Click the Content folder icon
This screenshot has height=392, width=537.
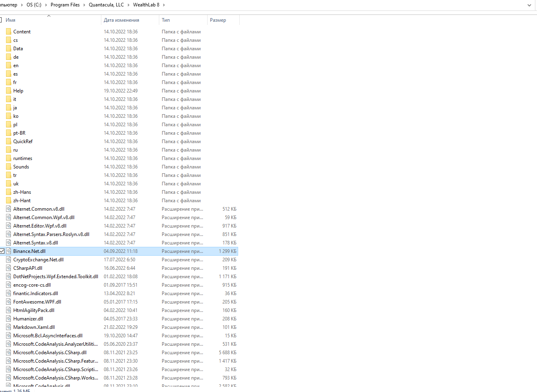click(8, 31)
